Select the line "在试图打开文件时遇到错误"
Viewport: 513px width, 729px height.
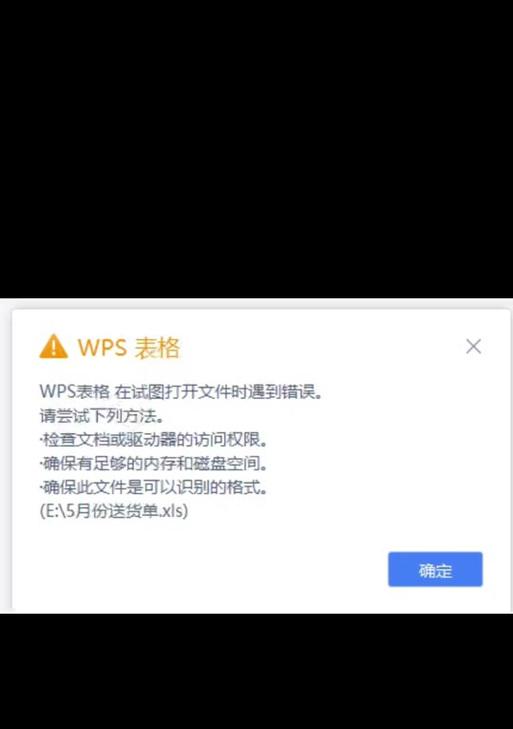[x=213, y=392]
